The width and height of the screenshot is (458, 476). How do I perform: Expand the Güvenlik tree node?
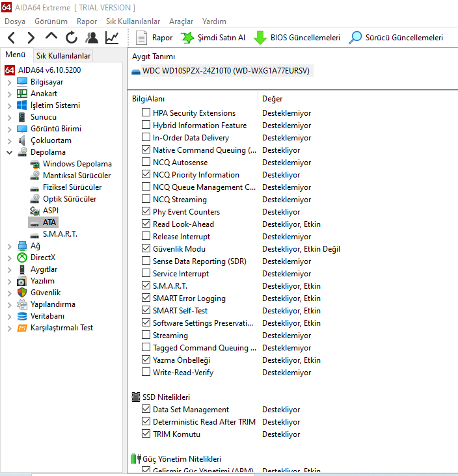click(x=9, y=293)
